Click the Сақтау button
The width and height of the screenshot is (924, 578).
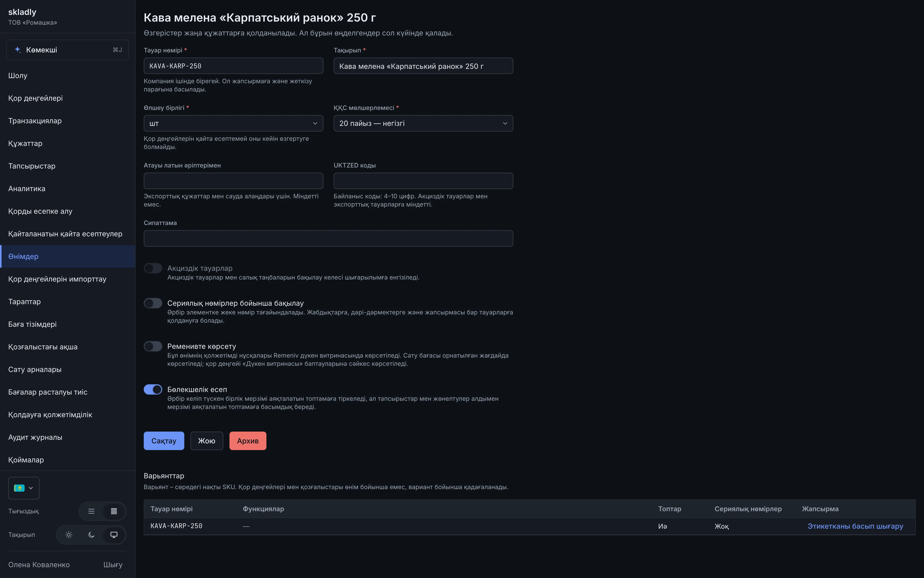coord(164,441)
